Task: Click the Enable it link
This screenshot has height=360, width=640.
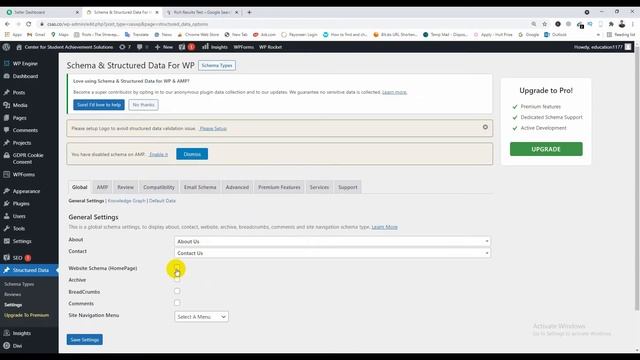Action: [158, 154]
